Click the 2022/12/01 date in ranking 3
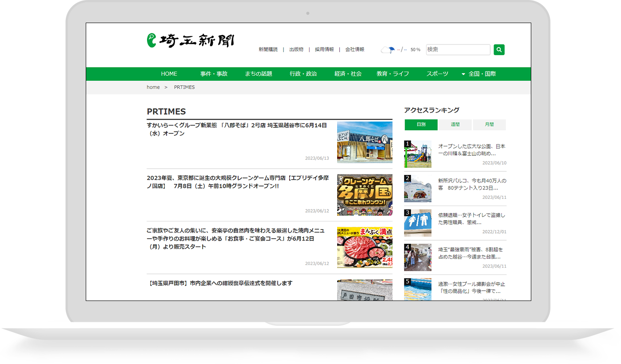The image size is (621, 364). point(494,232)
